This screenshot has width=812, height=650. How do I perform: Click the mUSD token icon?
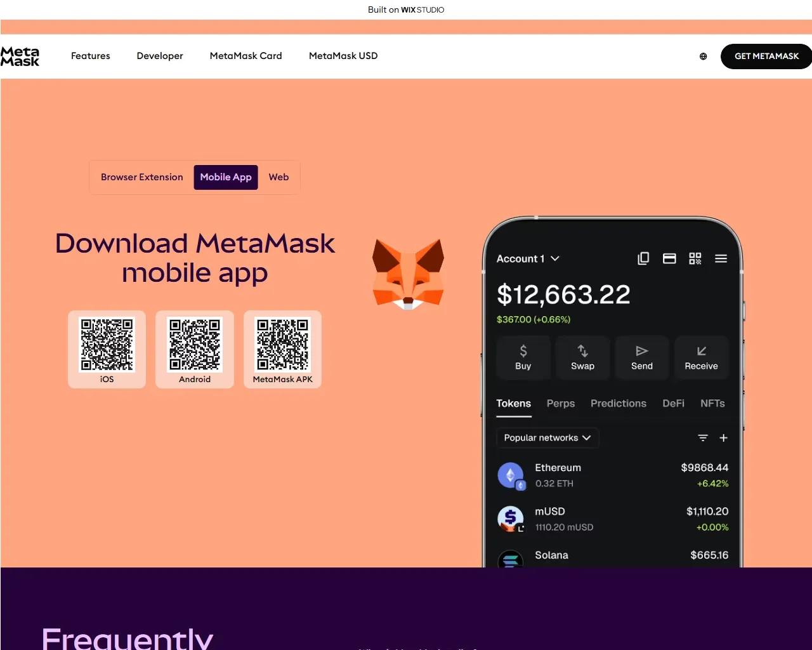pos(511,519)
